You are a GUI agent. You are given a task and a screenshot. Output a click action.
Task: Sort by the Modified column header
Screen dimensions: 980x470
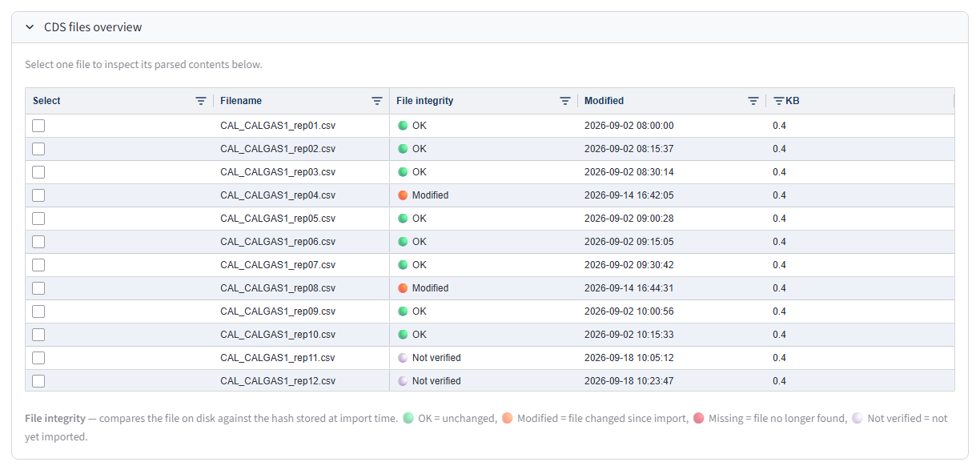[604, 101]
